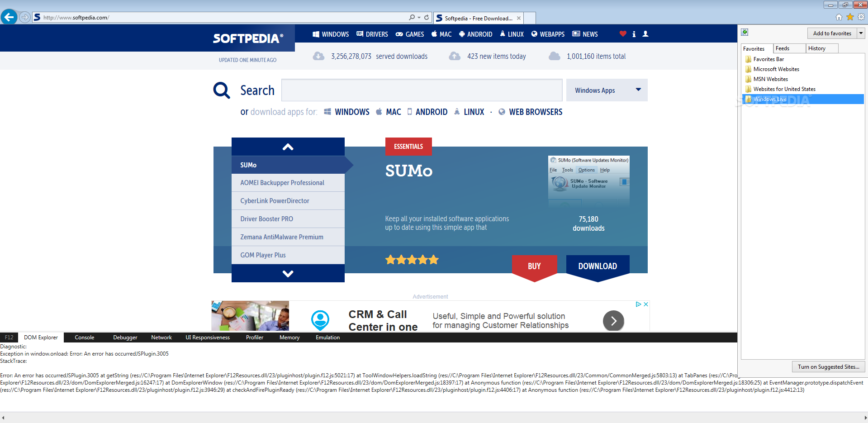The width and height of the screenshot is (868, 423).
Task: Open Websites for United States folder
Action: (784, 89)
